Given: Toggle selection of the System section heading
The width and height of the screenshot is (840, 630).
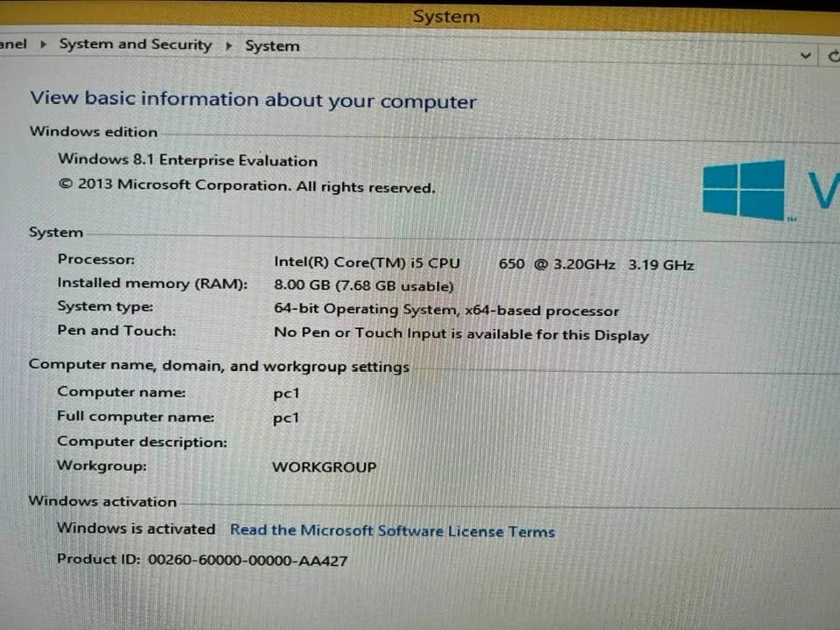Looking at the screenshot, I should coord(56,232).
